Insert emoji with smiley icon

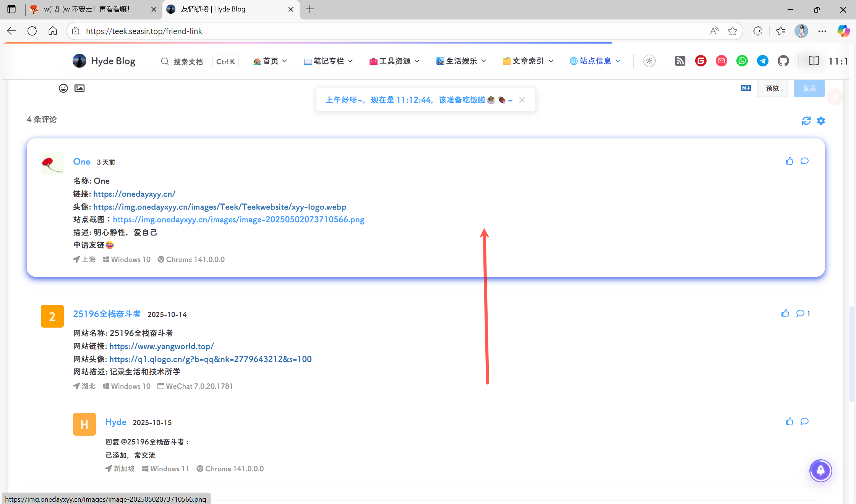63,88
